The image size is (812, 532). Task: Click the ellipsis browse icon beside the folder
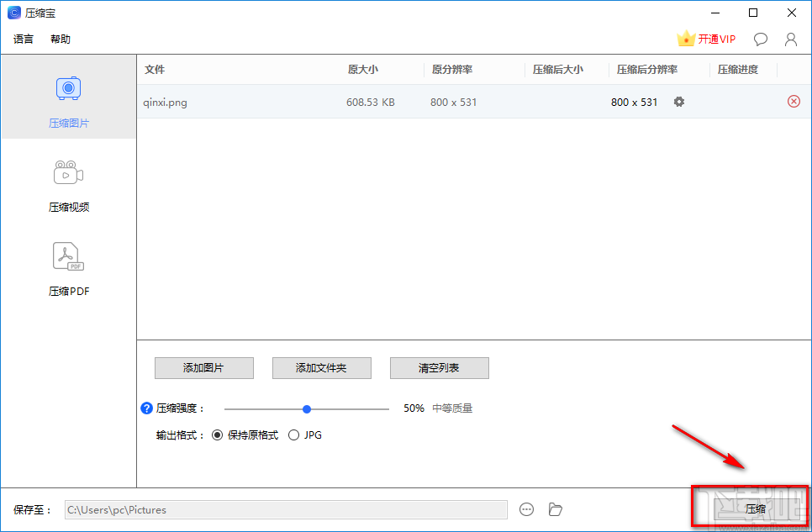527,509
